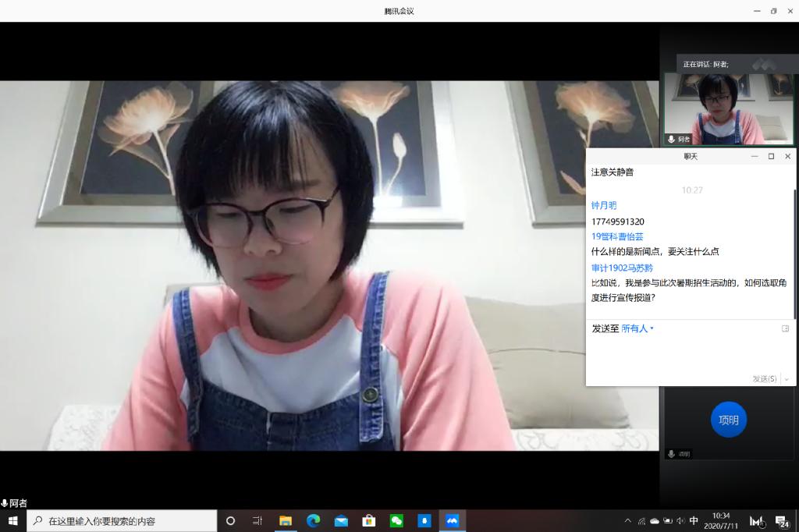Select the 项明 participant avatar tile
The height and width of the screenshot is (532, 799).
(x=728, y=420)
